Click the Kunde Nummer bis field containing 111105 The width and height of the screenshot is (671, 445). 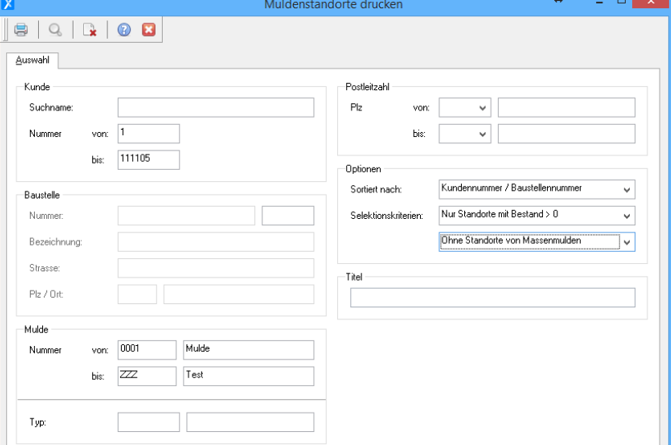(x=148, y=159)
